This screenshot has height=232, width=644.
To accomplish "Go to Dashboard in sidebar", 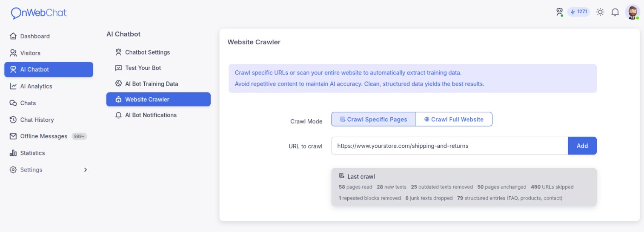I will 49,36.
